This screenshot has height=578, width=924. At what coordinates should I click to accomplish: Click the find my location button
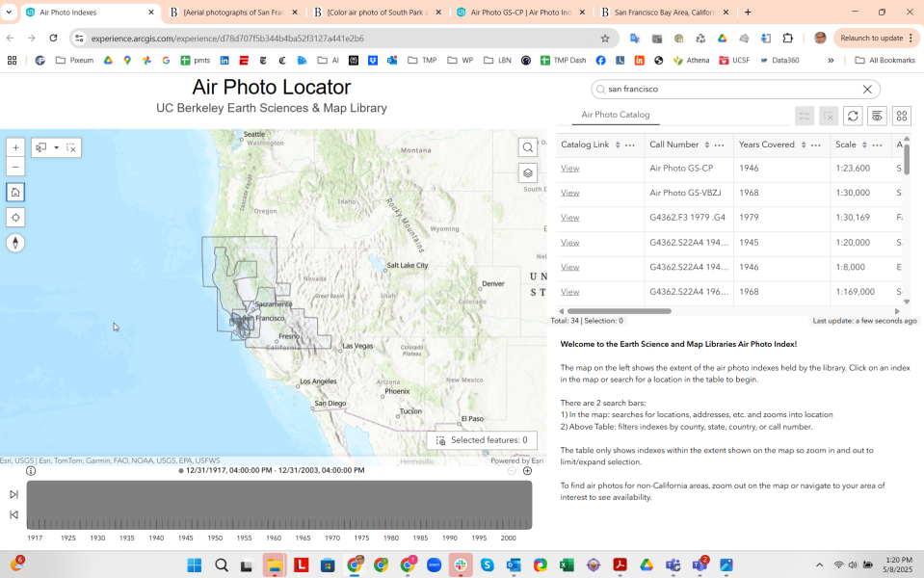coord(15,217)
